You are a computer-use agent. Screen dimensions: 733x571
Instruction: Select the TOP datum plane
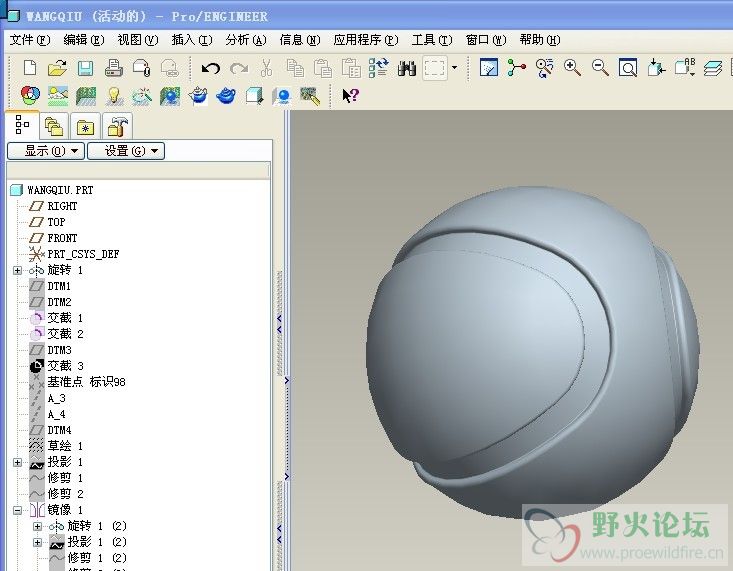coord(56,222)
